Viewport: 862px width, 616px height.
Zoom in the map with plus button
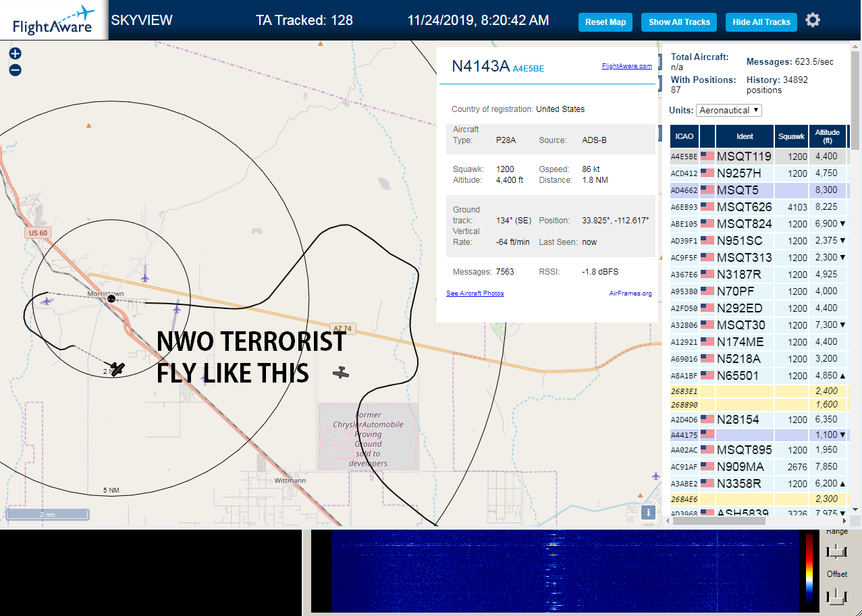(x=15, y=54)
